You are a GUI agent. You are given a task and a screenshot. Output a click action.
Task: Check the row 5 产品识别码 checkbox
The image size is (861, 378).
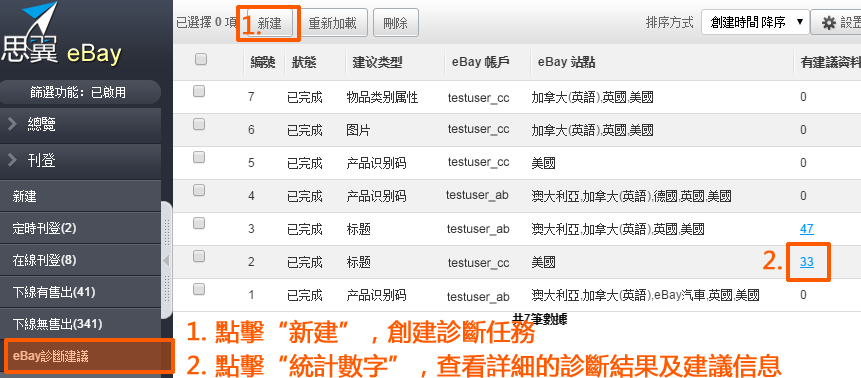199,158
